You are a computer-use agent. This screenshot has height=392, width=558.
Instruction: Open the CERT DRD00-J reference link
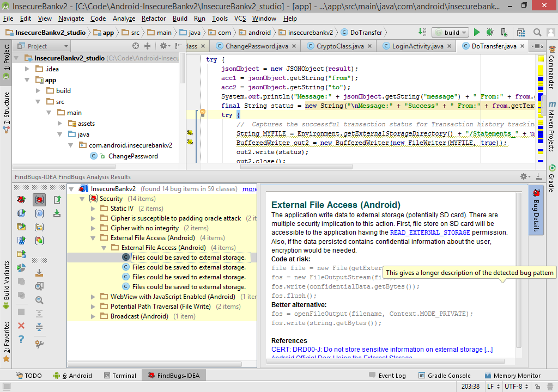pos(381,350)
